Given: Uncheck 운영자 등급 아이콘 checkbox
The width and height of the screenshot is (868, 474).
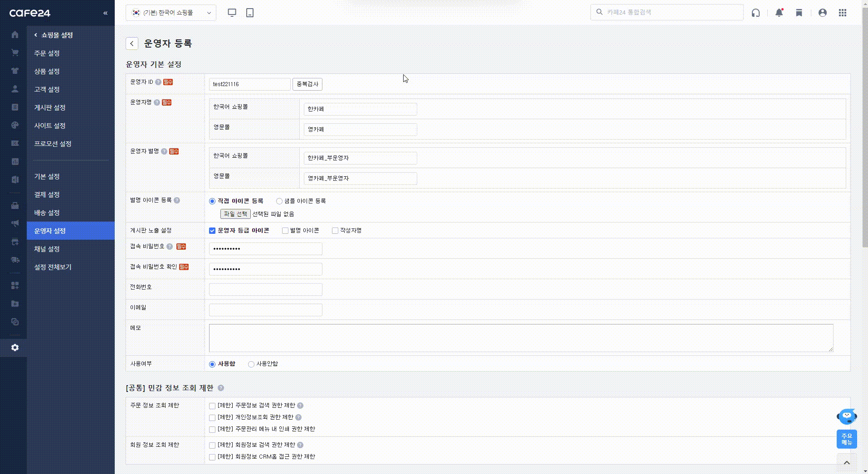Looking at the screenshot, I should pyautogui.click(x=212, y=231).
